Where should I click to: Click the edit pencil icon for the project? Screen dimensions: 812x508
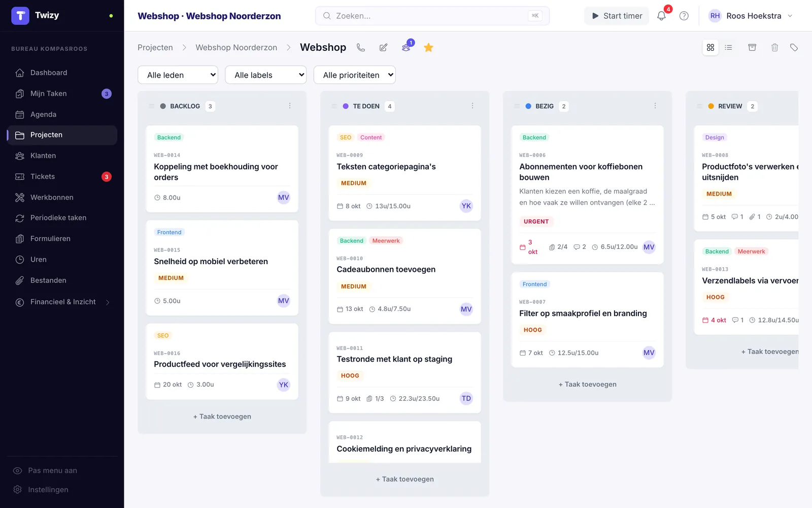(384, 47)
